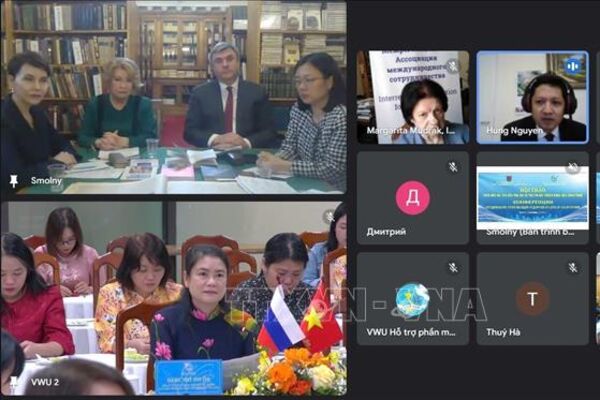The height and width of the screenshot is (400, 600).
Task: Select Hung Nguyen's video tile
Action: 532,97
